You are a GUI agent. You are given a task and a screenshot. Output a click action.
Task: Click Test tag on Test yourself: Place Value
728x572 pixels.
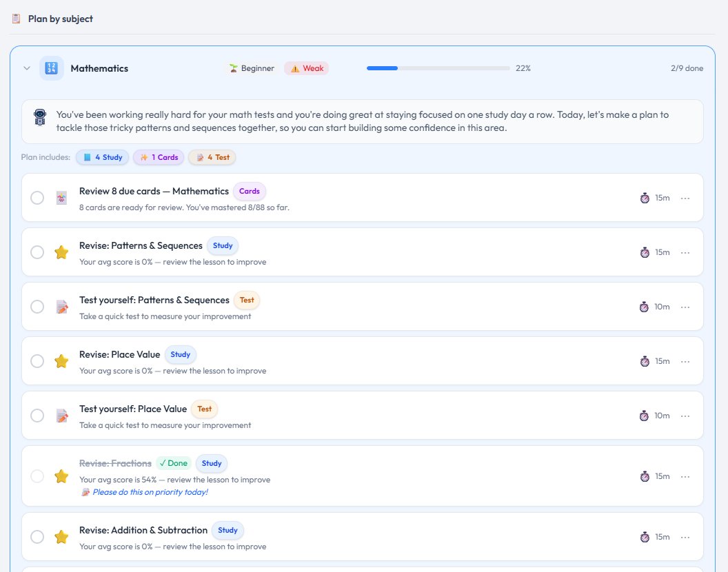(x=204, y=409)
